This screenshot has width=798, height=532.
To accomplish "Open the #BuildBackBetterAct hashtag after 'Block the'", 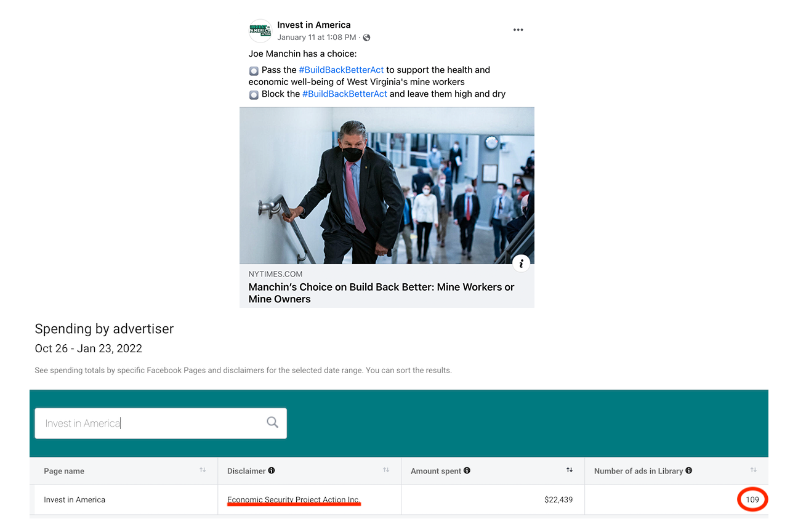I will tap(345, 94).
